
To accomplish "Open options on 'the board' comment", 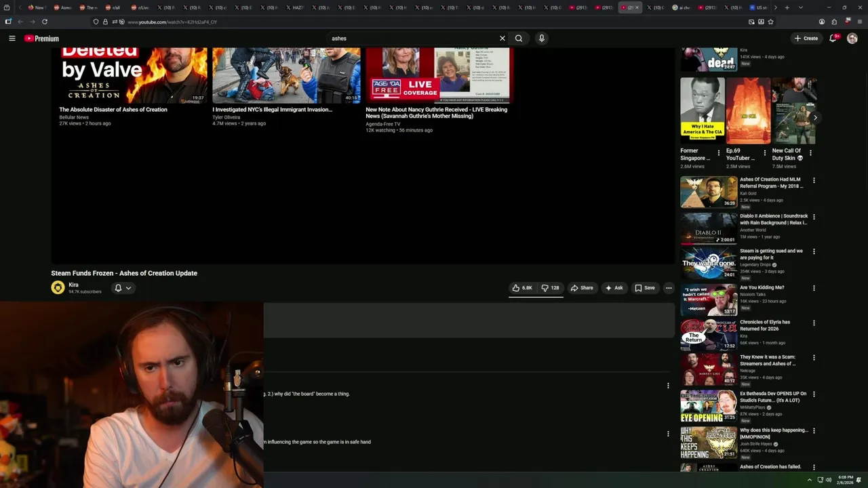I will [x=668, y=386].
